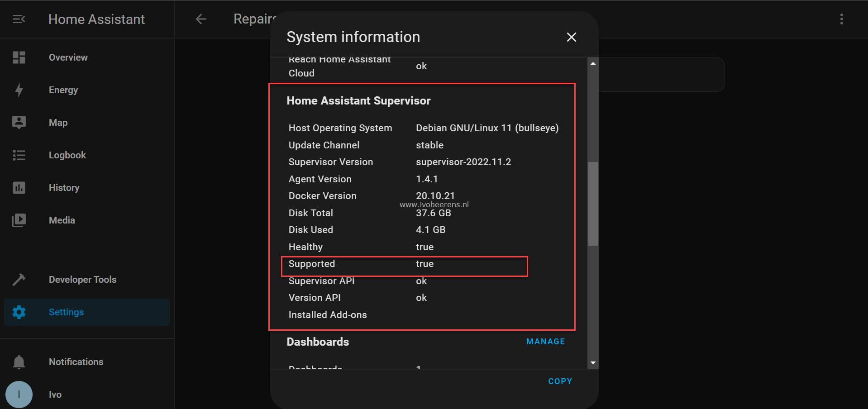Click the Supported true value
868x409 pixels.
[x=424, y=264]
